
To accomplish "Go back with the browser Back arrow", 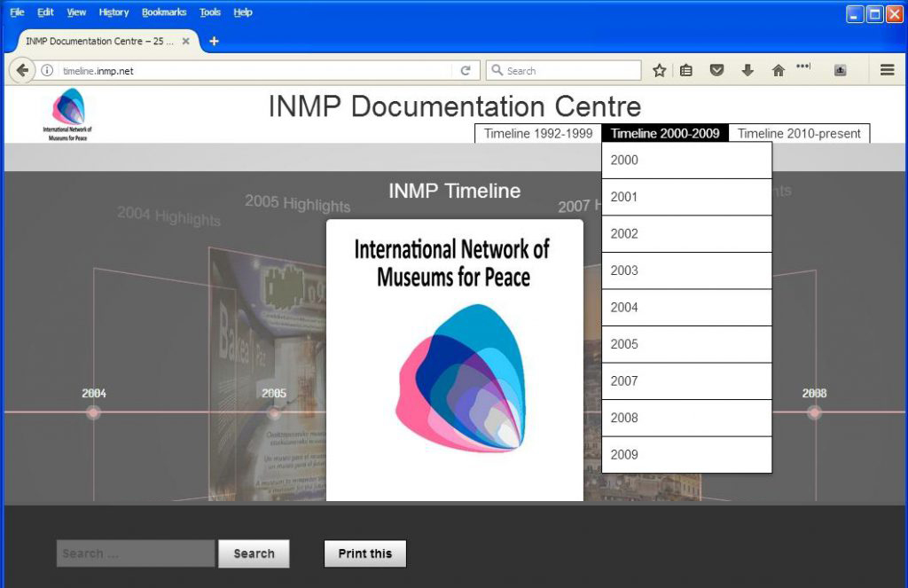I will point(22,71).
